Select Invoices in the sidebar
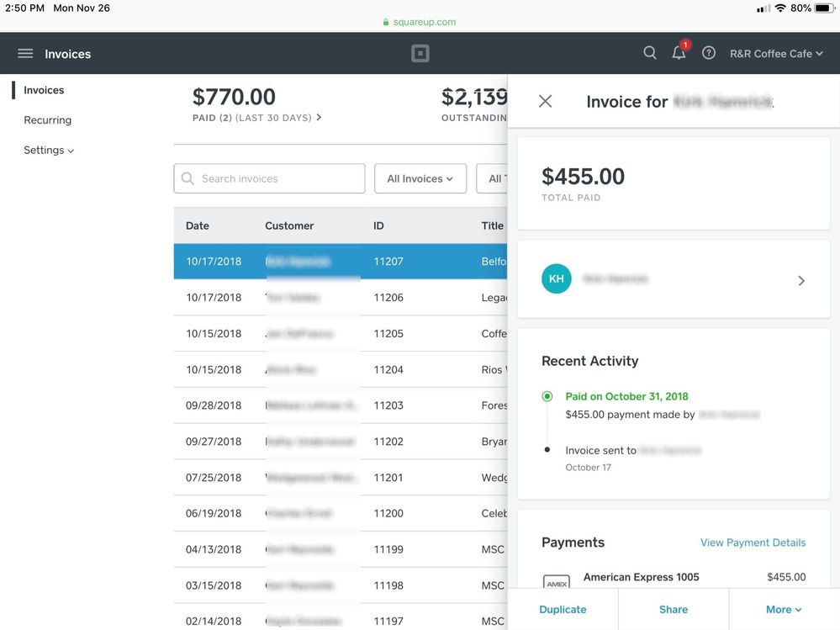This screenshot has width=840, height=630. click(44, 90)
